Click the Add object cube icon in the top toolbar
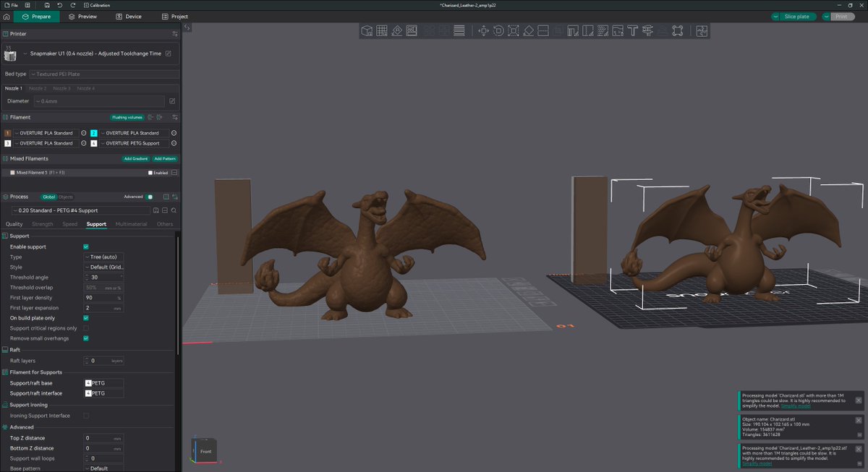Image resolution: width=868 pixels, height=472 pixels. coord(367,30)
